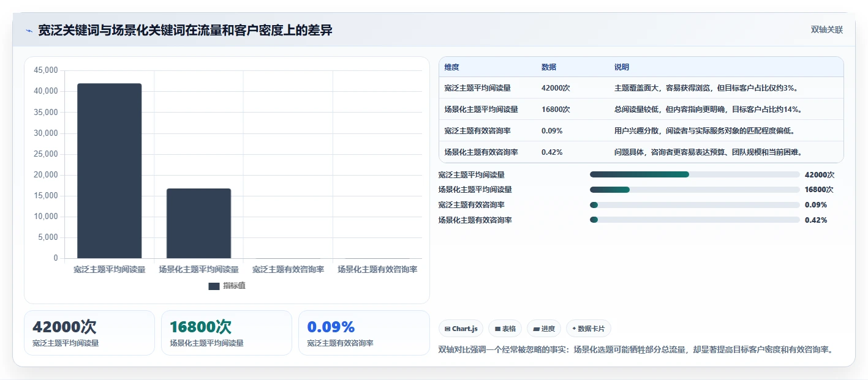Click the 维度 column header

452,67
